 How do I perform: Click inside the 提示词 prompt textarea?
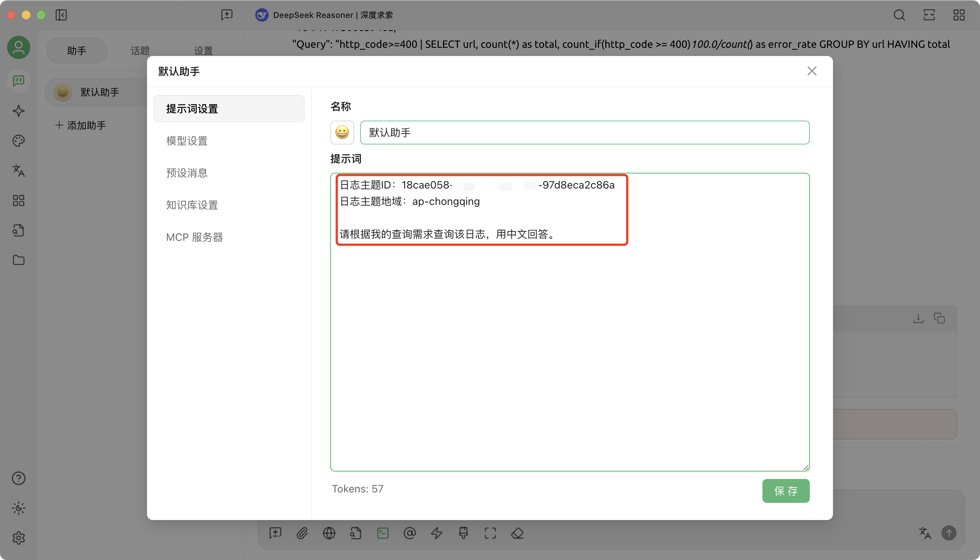(569, 346)
